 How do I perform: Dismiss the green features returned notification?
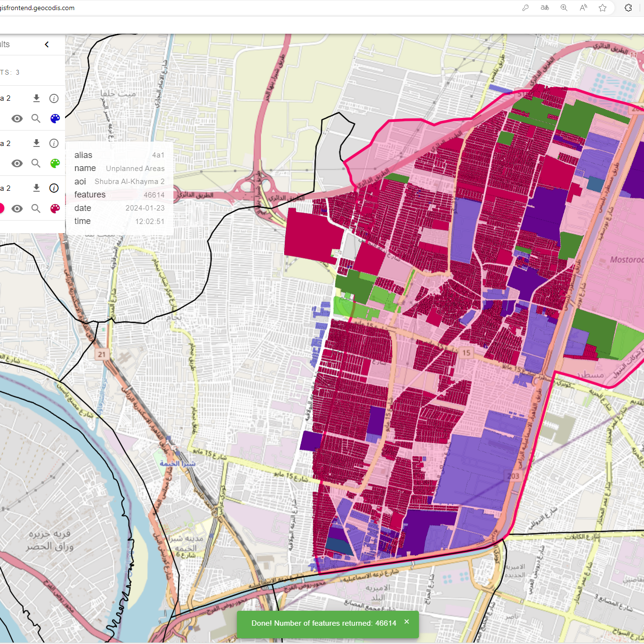tap(407, 622)
